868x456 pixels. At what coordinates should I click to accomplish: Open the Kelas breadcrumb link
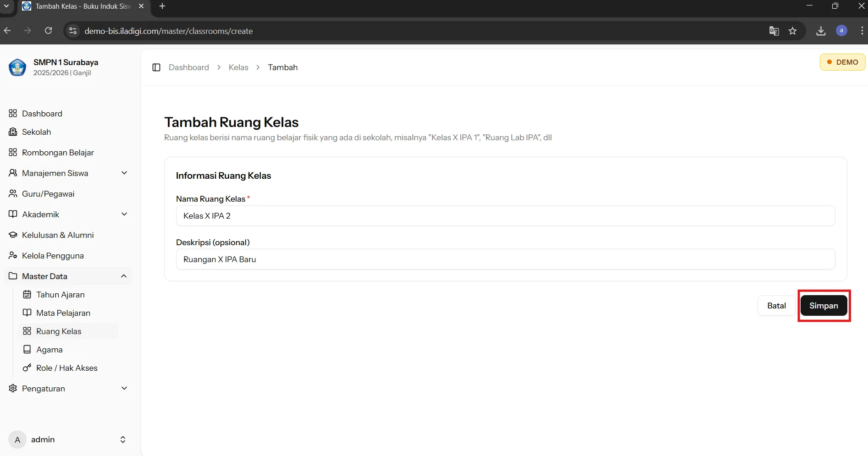(238, 67)
